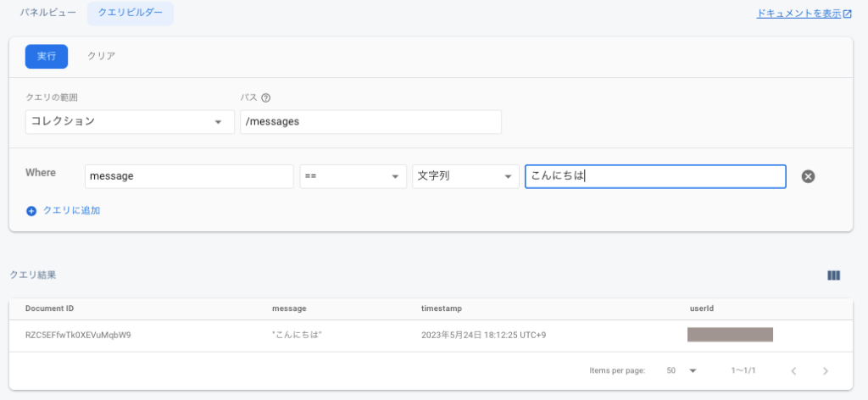The image size is (868, 400).
Task: Click the path help question mark icon
Action: 265,97
